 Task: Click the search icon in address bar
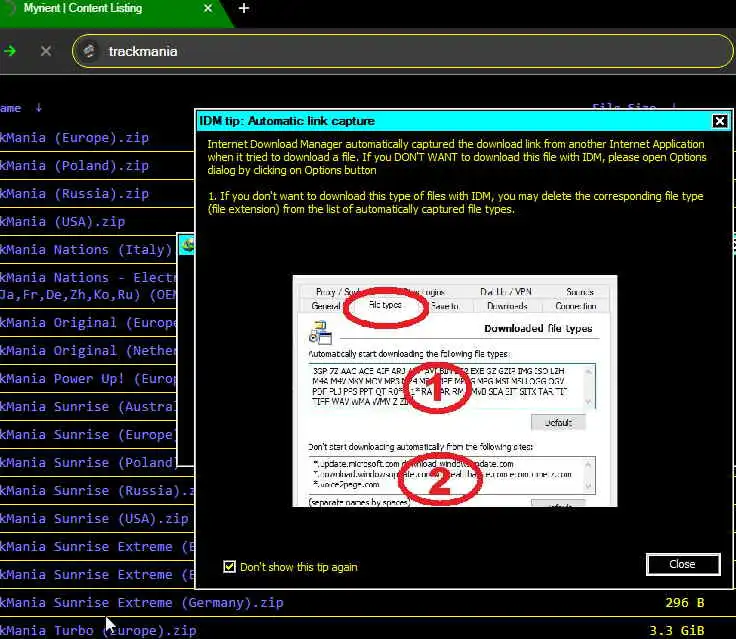click(x=89, y=51)
